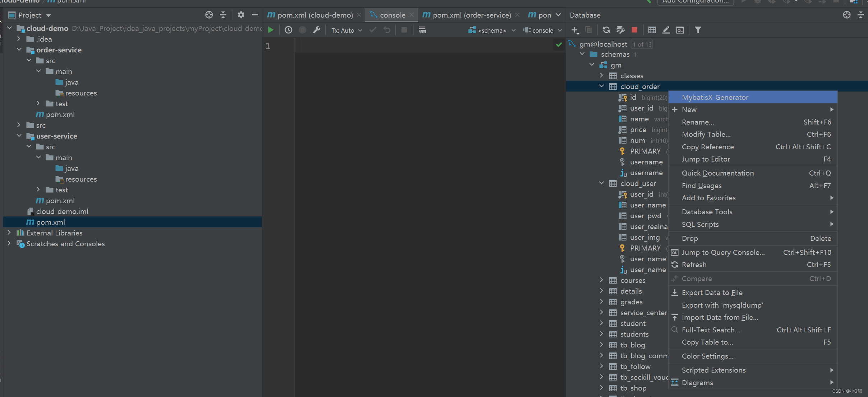
Task: Click the database Refresh toolbar icon
Action: [x=606, y=30]
